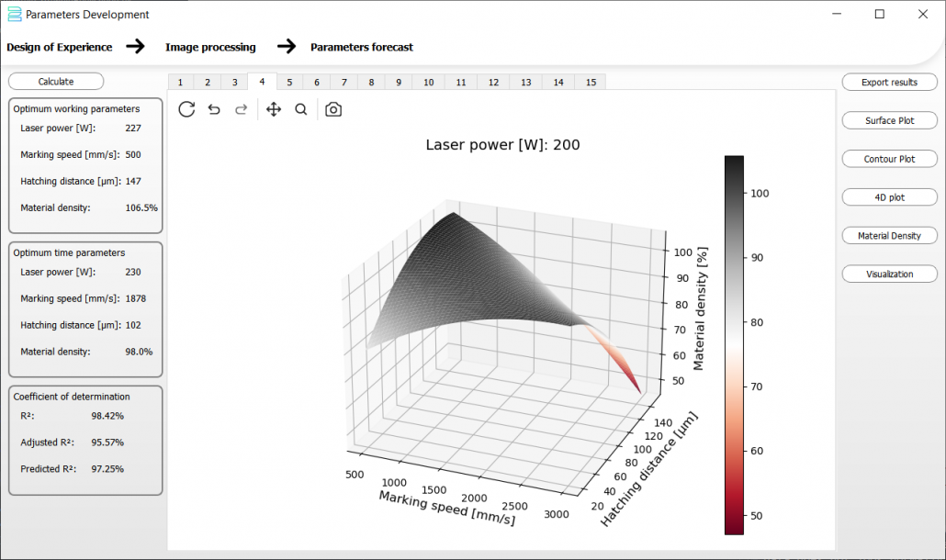
Task: Click arrow before Image processing step
Action: (x=136, y=46)
